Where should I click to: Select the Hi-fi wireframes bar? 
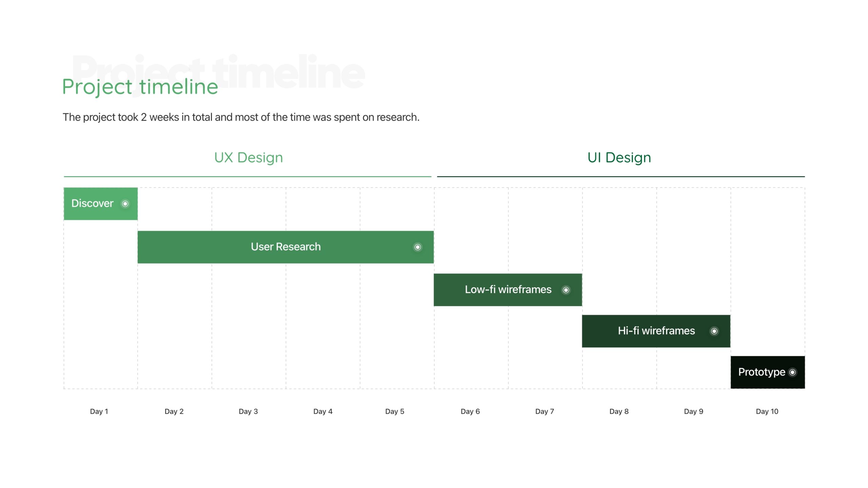(656, 331)
